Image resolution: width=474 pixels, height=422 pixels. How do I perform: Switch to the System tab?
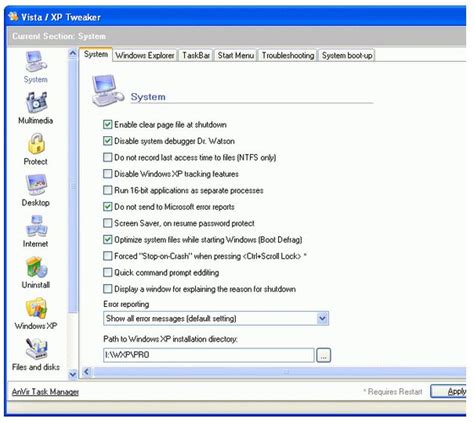click(x=96, y=54)
